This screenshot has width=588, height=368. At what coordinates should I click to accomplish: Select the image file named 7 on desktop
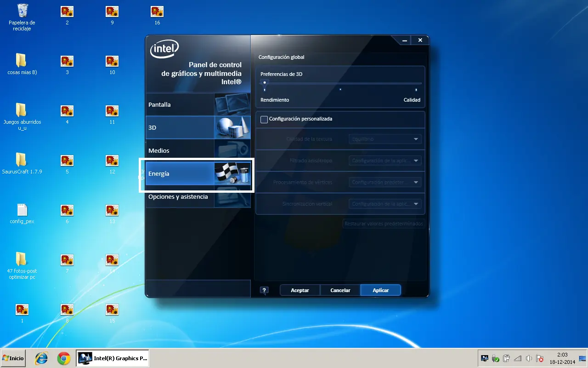[67, 263]
